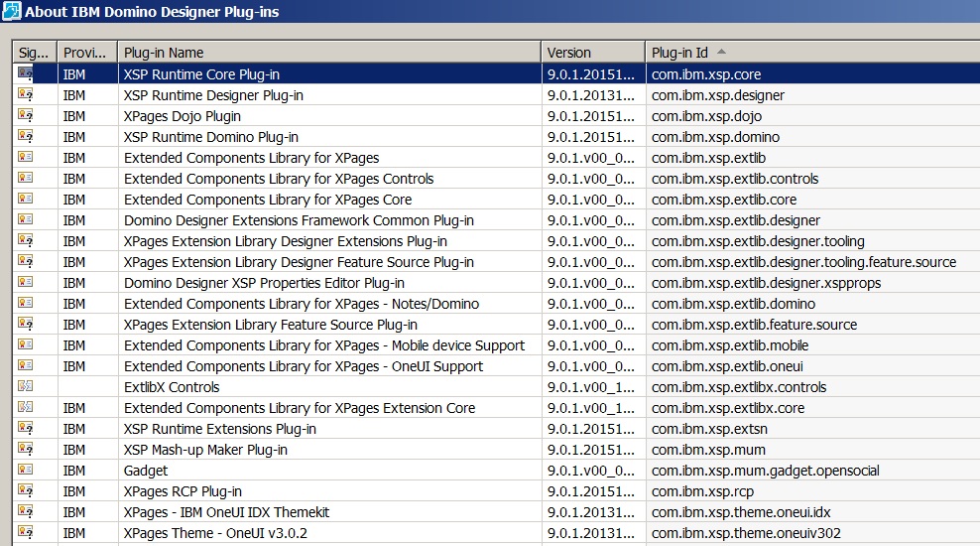The height and width of the screenshot is (546, 980).
Task: Click signature icon for OneUI IDX Themekit row
Action: click(x=25, y=511)
